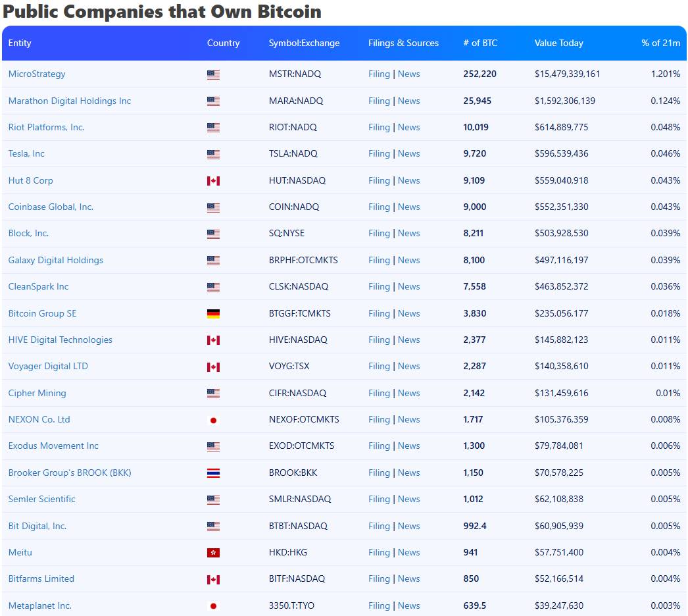Screen dimensions: 688x616
Task: Open the Block, Inc. entity link
Action: (x=28, y=233)
